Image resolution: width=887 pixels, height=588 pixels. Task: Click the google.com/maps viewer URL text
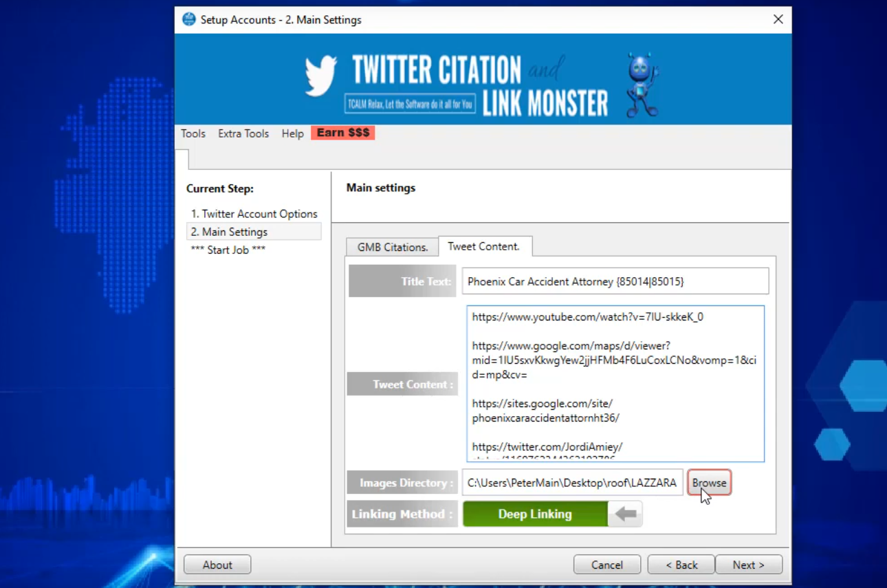614,360
